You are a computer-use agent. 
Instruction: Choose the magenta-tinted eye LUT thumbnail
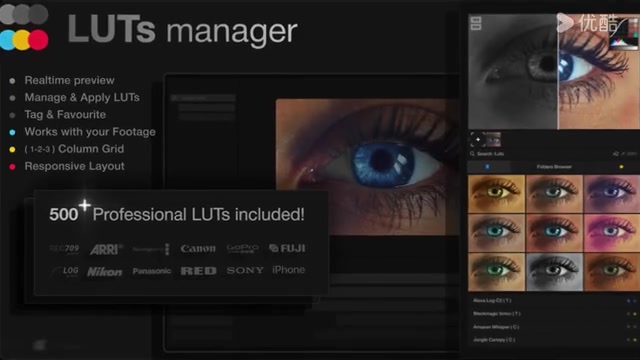(x=612, y=233)
